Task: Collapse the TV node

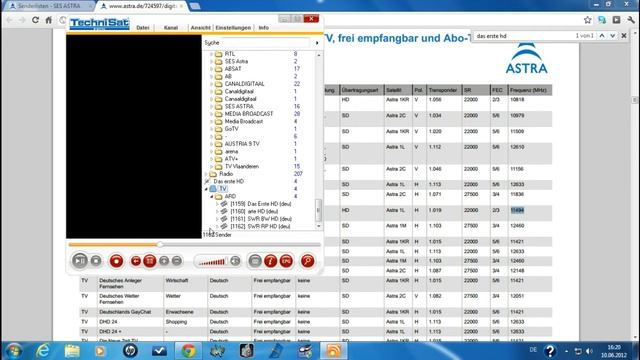Action: pos(207,189)
